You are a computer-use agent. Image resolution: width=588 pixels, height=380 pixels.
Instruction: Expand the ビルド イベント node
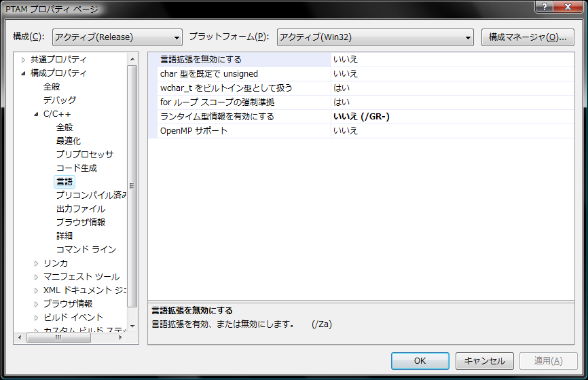(x=37, y=318)
